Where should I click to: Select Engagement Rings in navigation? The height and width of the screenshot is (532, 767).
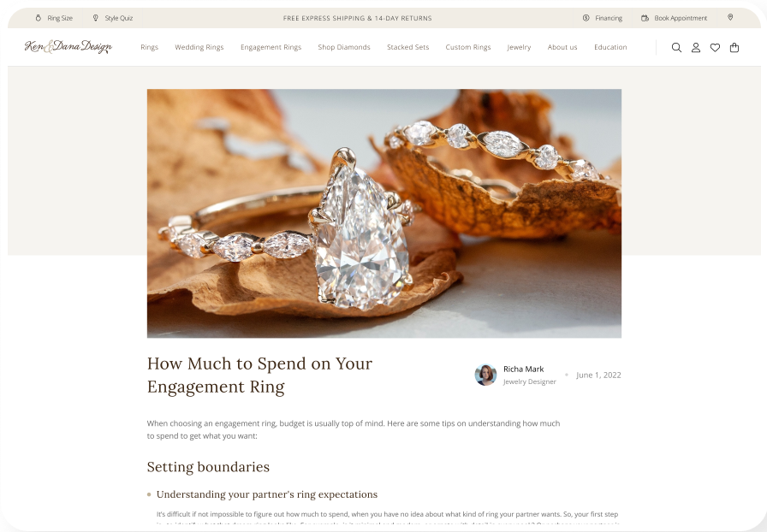tap(271, 47)
